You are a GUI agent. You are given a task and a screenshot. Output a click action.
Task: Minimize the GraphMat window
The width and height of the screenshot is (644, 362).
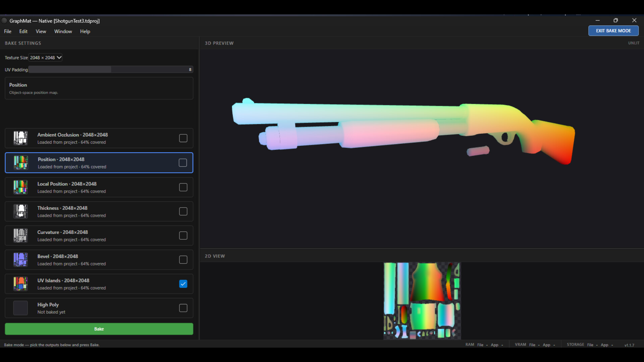click(x=598, y=20)
